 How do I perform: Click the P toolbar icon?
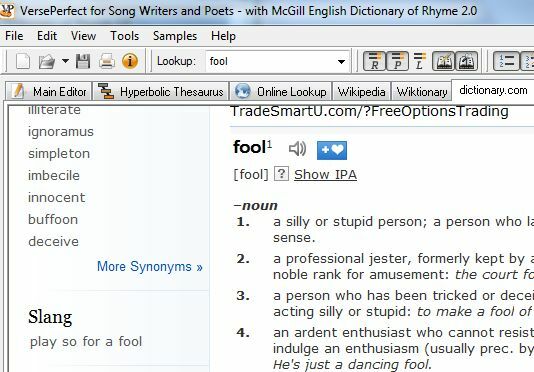tap(397, 61)
